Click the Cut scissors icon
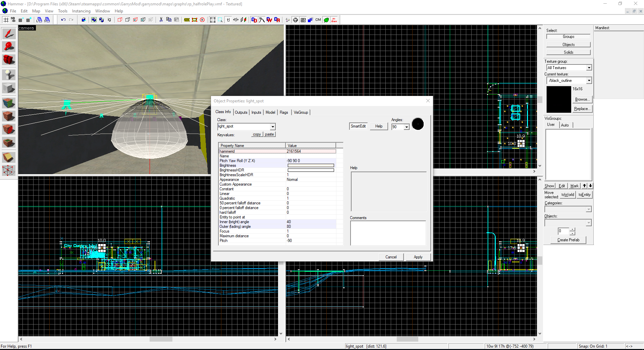This screenshot has width=644, height=350. tap(161, 20)
